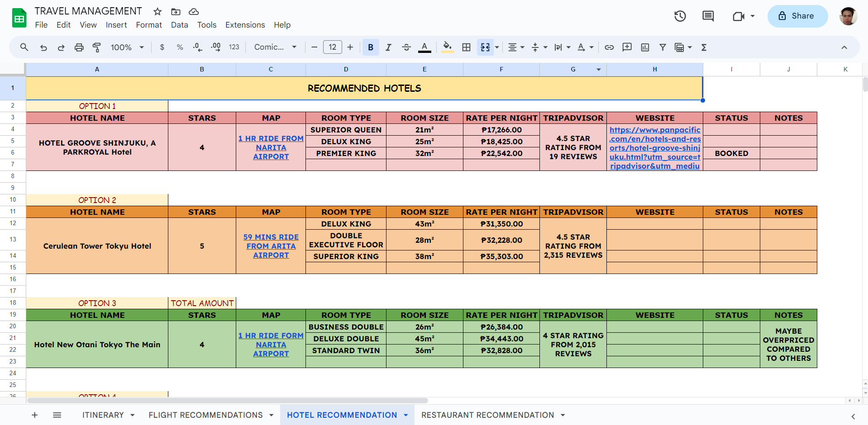Open Hotel New Otani '1 HR RIDE FORM' link
868x425 pixels.
pyautogui.click(x=271, y=345)
